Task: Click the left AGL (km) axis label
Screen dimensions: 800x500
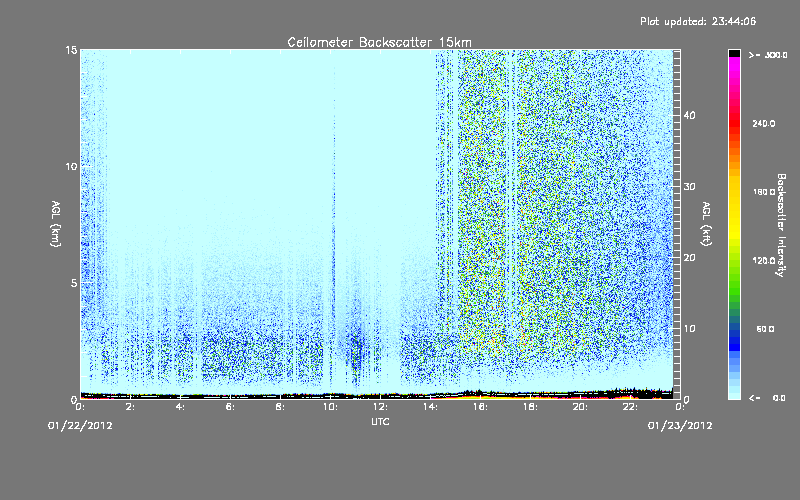Action: tap(56, 223)
